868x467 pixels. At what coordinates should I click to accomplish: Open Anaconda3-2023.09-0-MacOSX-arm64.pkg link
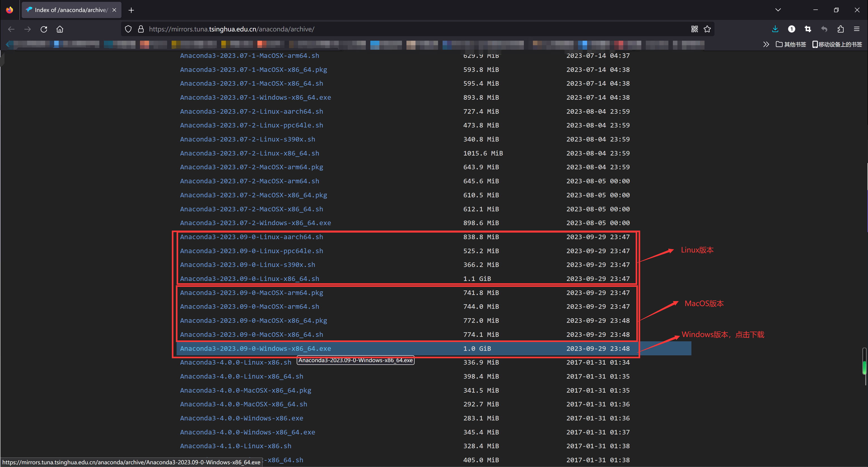(251, 293)
